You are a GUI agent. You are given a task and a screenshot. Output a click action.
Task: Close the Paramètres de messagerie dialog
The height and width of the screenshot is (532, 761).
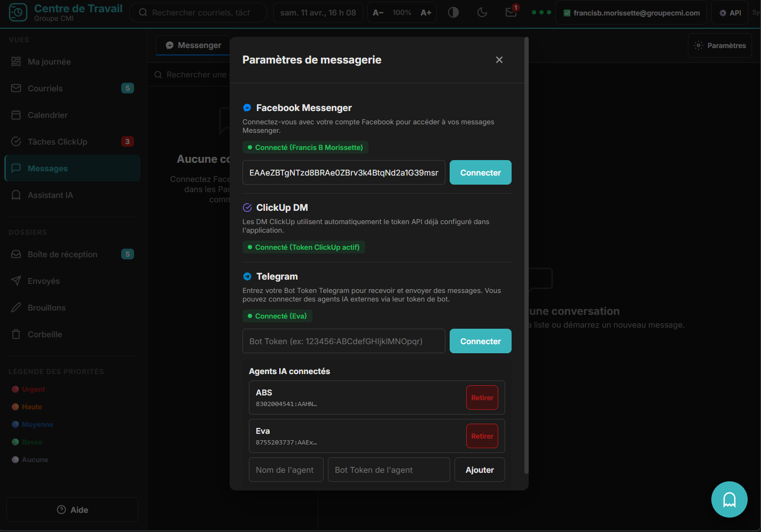499,60
